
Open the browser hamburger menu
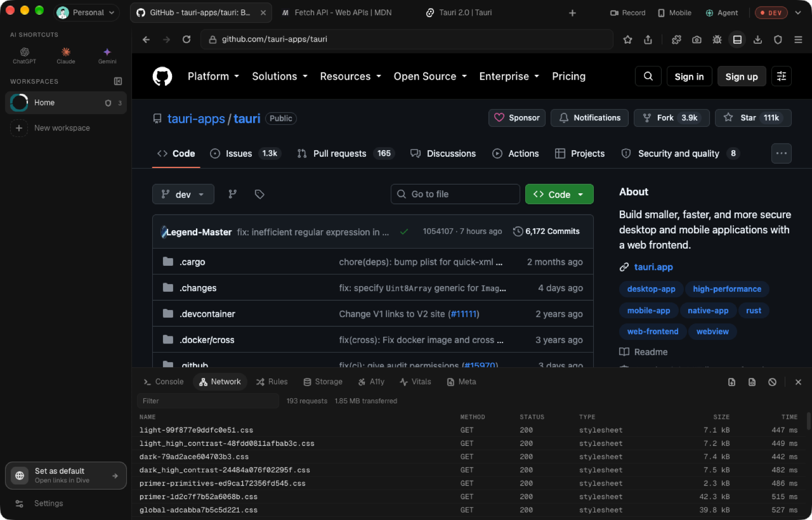click(798, 40)
